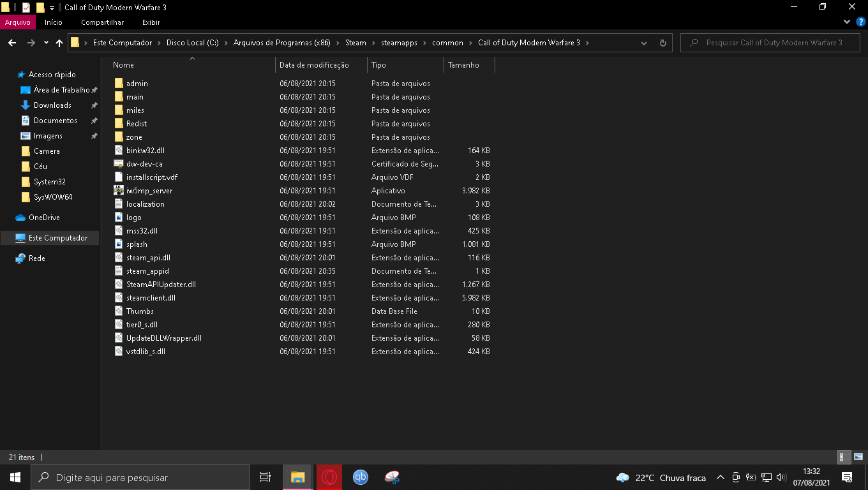The height and width of the screenshot is (490, 868).
Task: Select the binkw32.dll file icon
Action: [119, 151]
